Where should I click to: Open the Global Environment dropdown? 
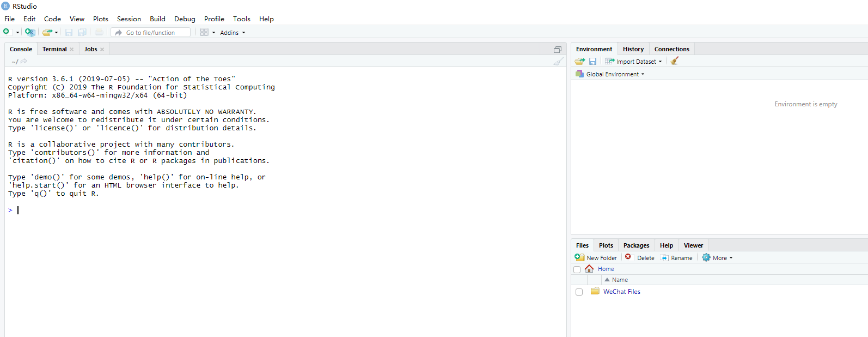610,74
